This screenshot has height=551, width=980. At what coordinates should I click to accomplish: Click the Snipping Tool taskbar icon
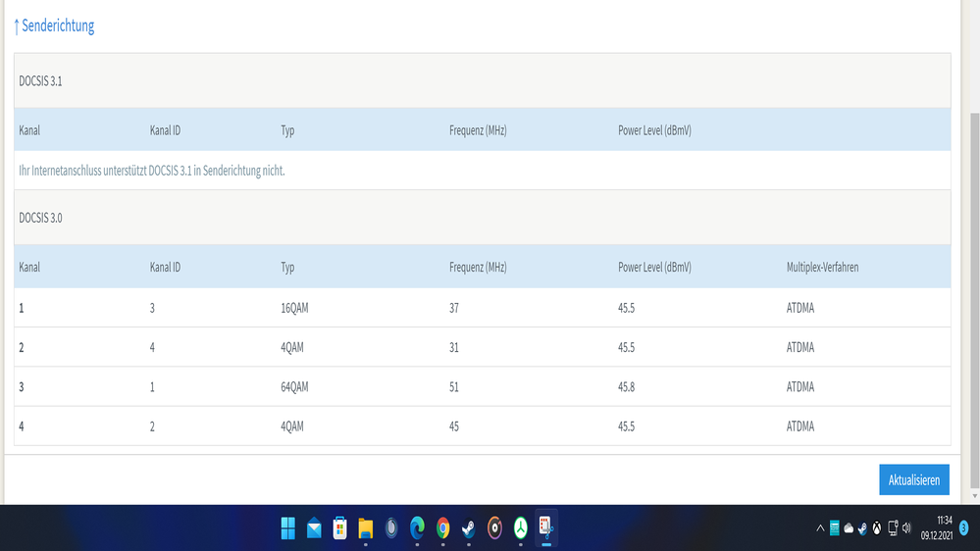tap(546, 528)
